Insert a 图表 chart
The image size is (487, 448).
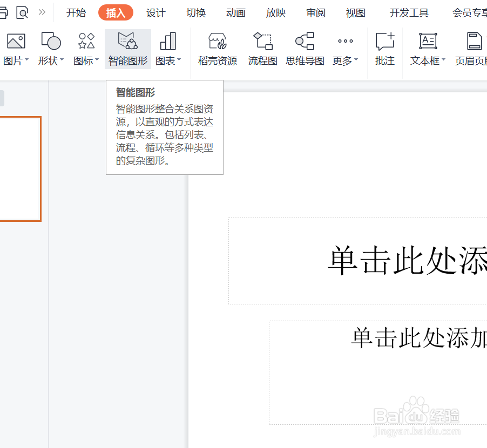coord(167,49)
